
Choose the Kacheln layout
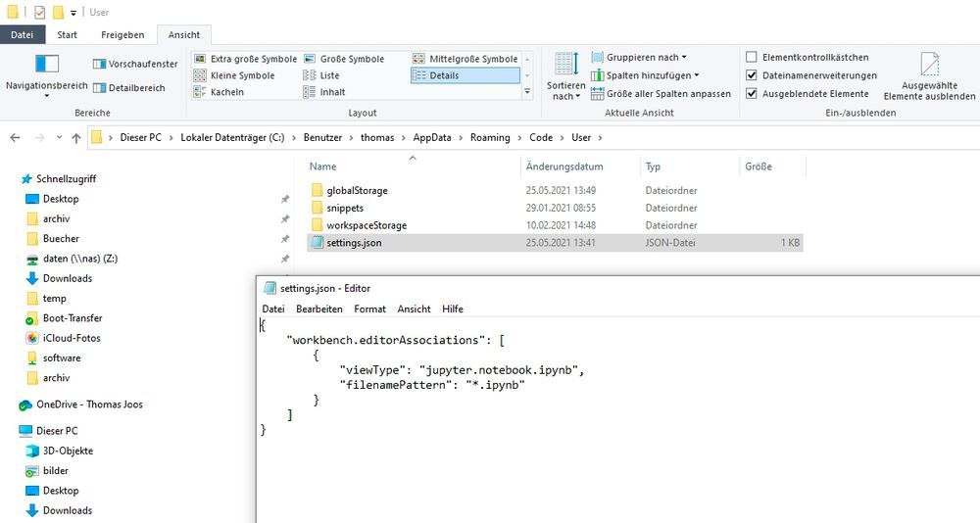219,92
